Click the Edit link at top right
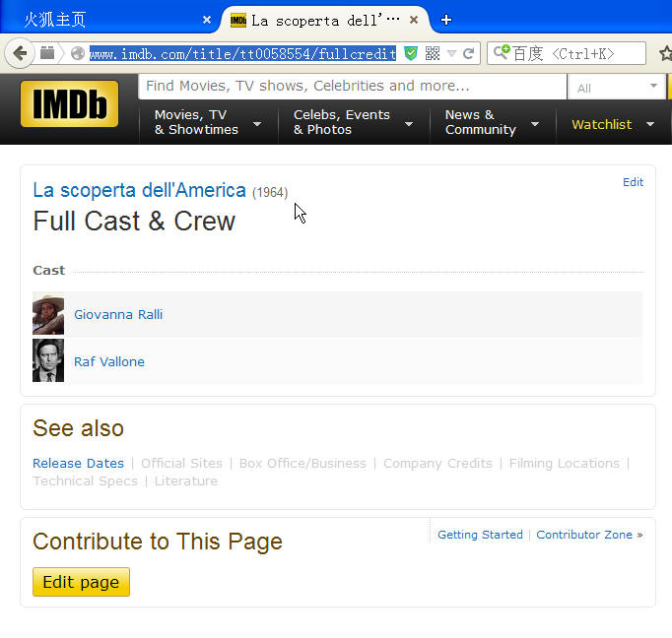This screenshot has width=672, height=638. tap(633, 182)
